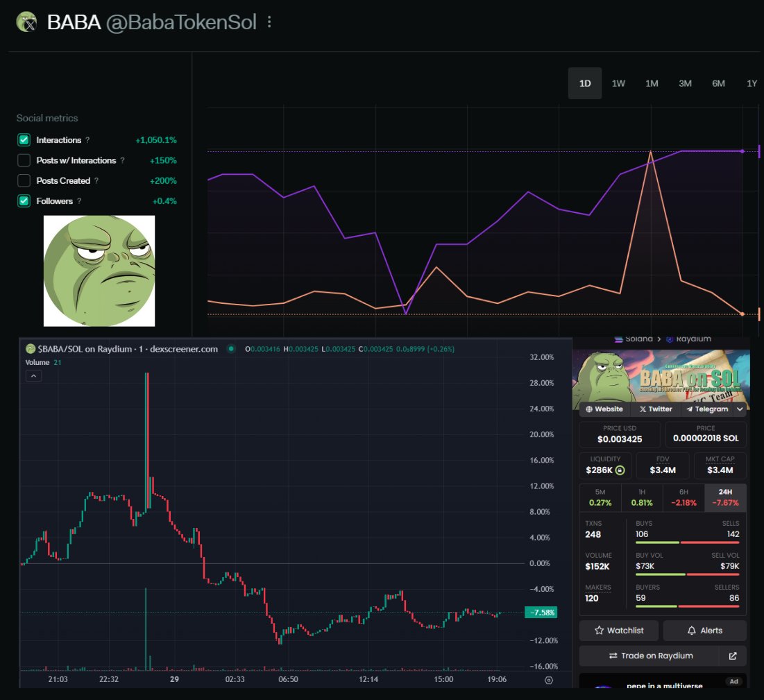
Task: Click the help icon next to Interactions
Action: pos(87,140)
